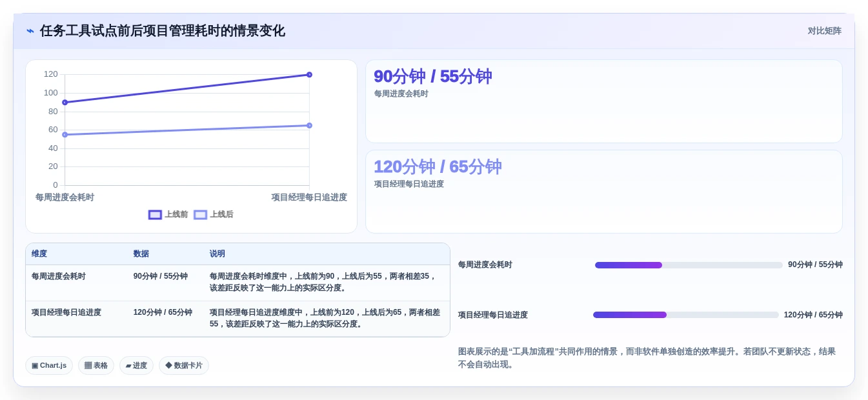868x400 pixels.
Task: Click the 数据卡片 tag chip
Action: click(x=184, y=366)
